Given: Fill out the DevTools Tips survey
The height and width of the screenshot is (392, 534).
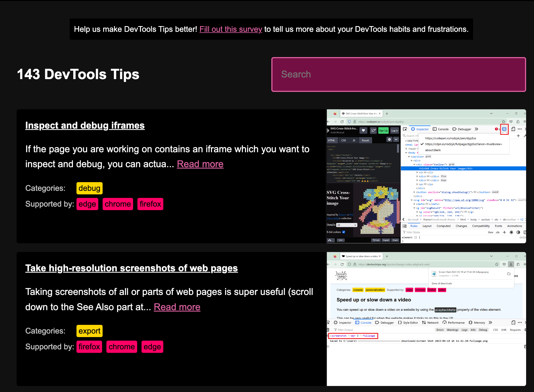Looking at the screenshot, I should coord(231,29).
